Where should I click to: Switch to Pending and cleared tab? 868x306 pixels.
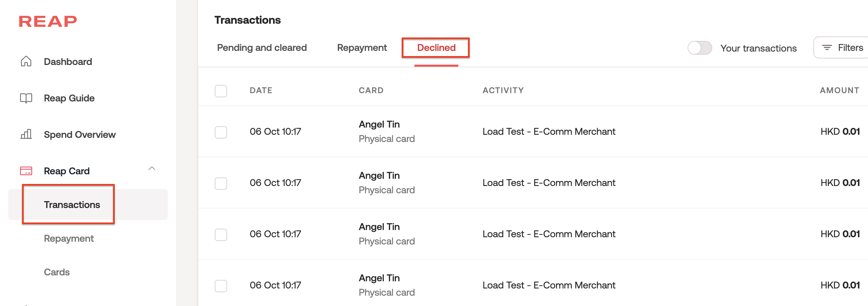[x=262, y=48]
